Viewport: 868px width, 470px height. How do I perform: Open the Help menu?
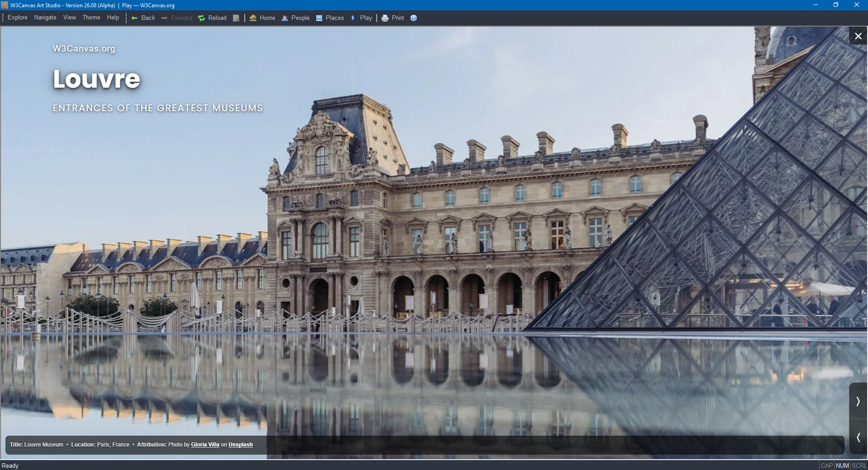click(113, 18)
